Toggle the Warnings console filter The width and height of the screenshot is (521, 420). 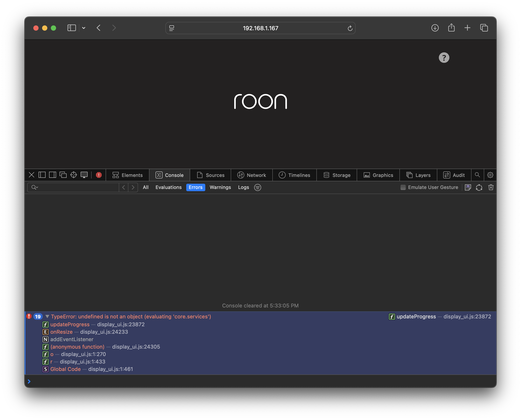tap(220, 187)
